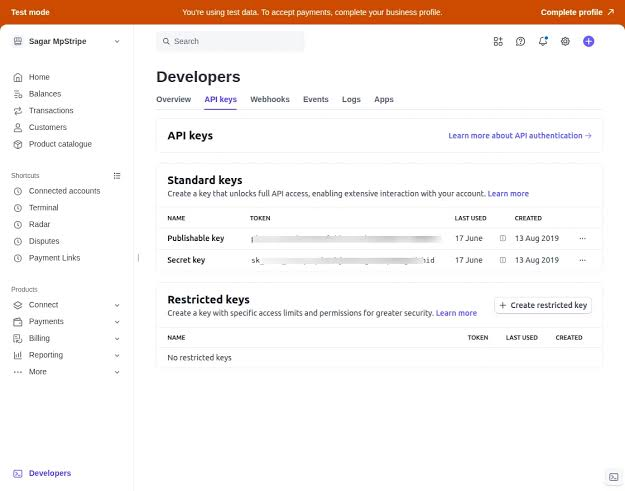Open Payment Links shortcut
The image size is (625, 491).
(54, 258)
